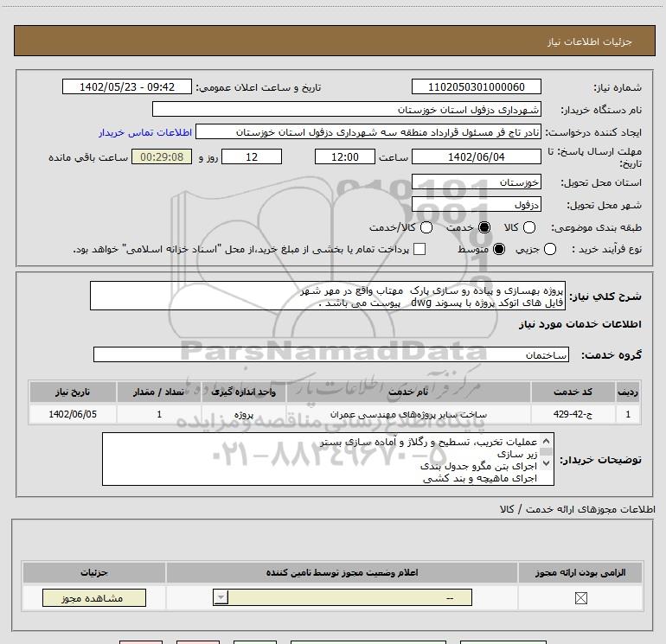Image resolution: width=666 pixels, height=644 pixels.
Task: Toggle the الزامی بودن ارائه مجوز checkbox
Action: coord(580,598)
